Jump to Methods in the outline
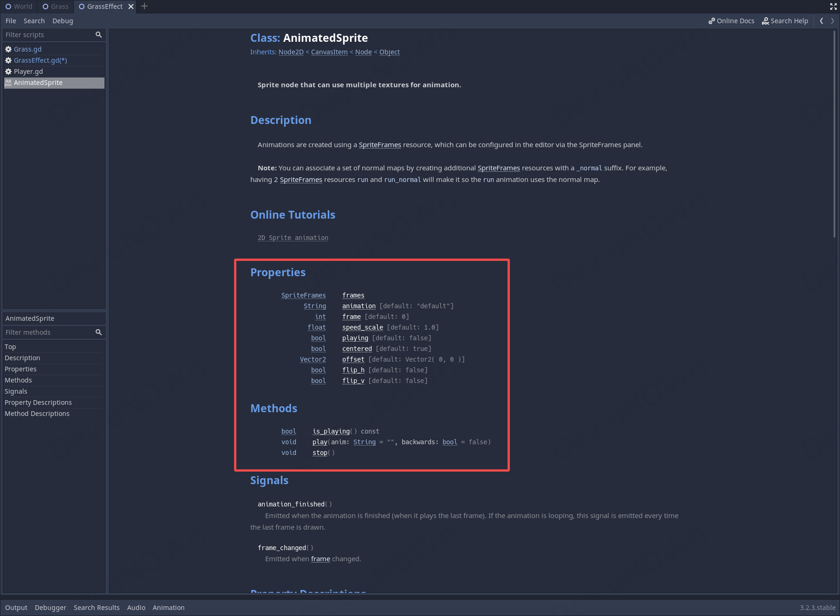Image resolution: width=840 pixels, height=616 pixels. (54, 380)
